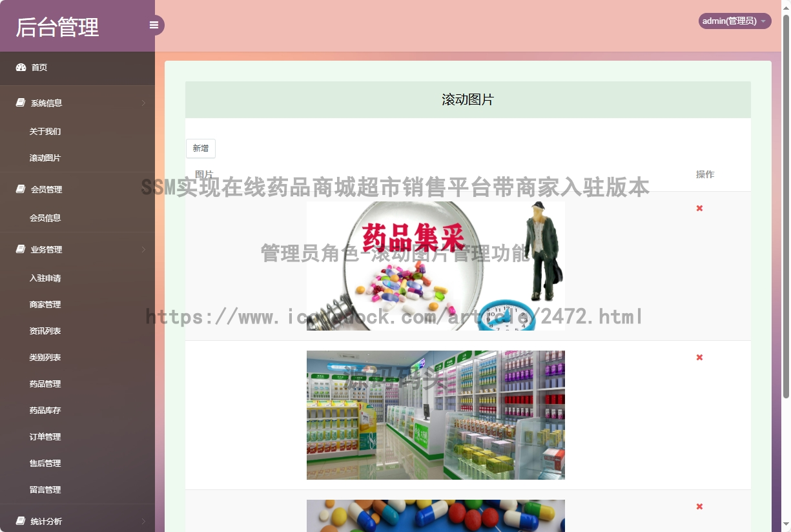Screen dimensions: 791x532
Task: Click the book icon beside 会员管理
Action: [21, 189]
